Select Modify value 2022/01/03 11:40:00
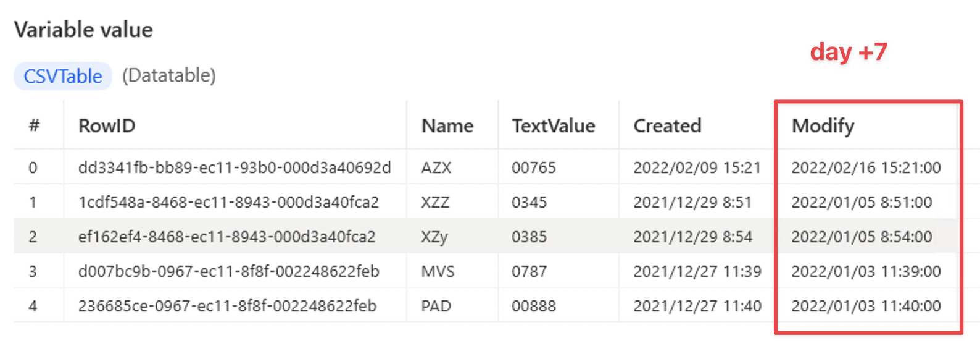 [x=866, y=306]
